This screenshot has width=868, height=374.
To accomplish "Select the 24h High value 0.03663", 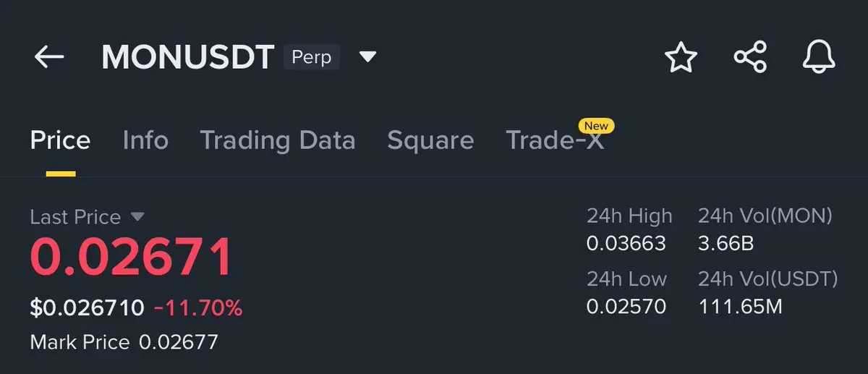I will pos(626,244).
